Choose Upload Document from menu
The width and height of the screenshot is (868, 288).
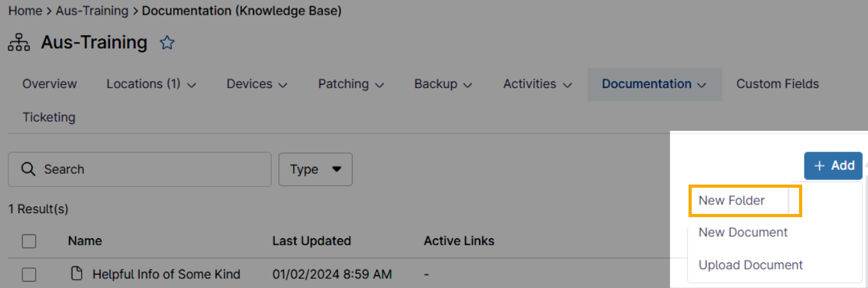click(x=750, y=265)
